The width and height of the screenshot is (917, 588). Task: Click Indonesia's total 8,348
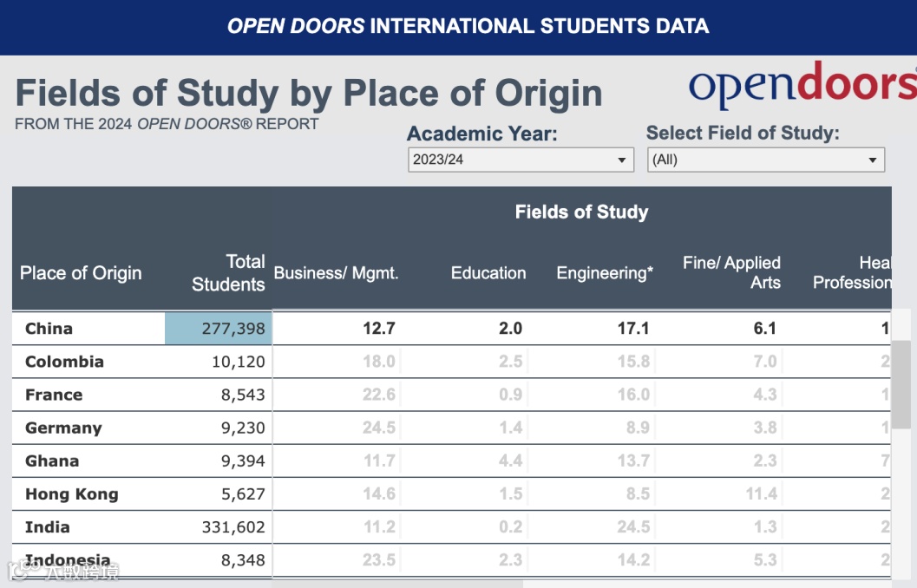[243, 560]
